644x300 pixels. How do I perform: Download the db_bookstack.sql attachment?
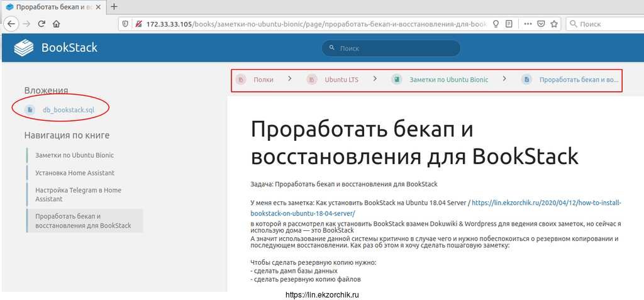pos(68,109)
